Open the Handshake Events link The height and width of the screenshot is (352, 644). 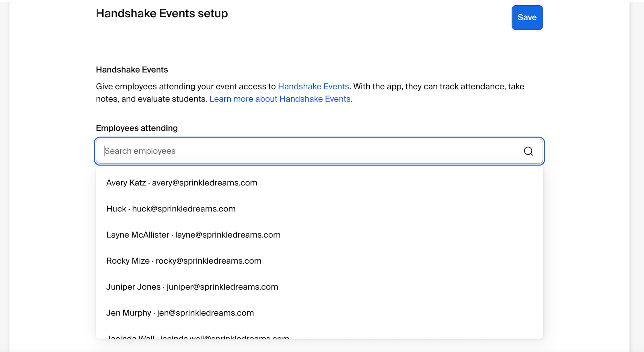pyautogui.click(x=313, y=86)
